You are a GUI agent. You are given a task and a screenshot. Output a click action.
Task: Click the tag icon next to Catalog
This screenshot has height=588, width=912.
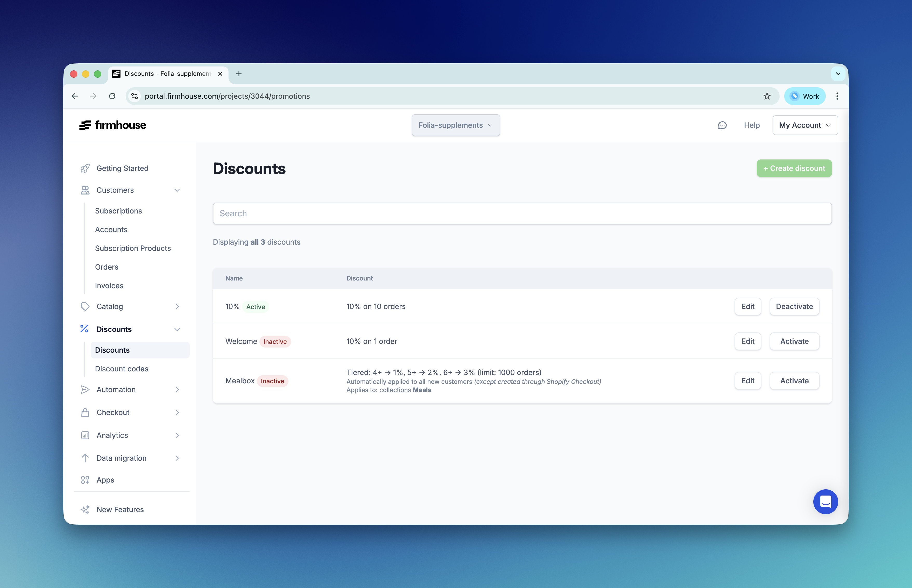[x=85, y=306]
